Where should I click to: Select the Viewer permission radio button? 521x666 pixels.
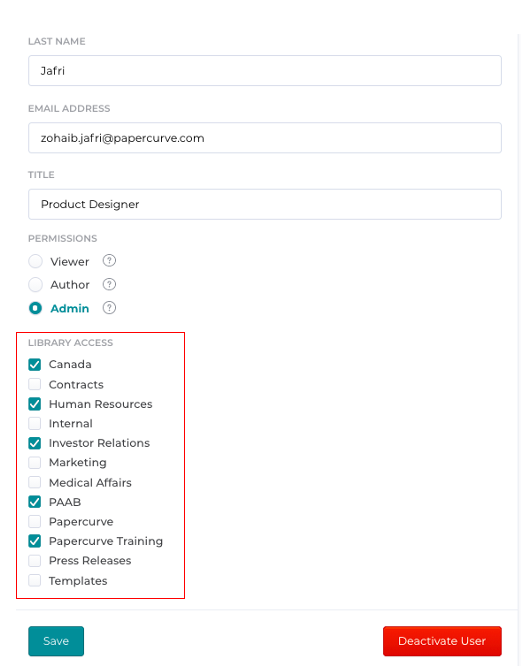(35, 261)
